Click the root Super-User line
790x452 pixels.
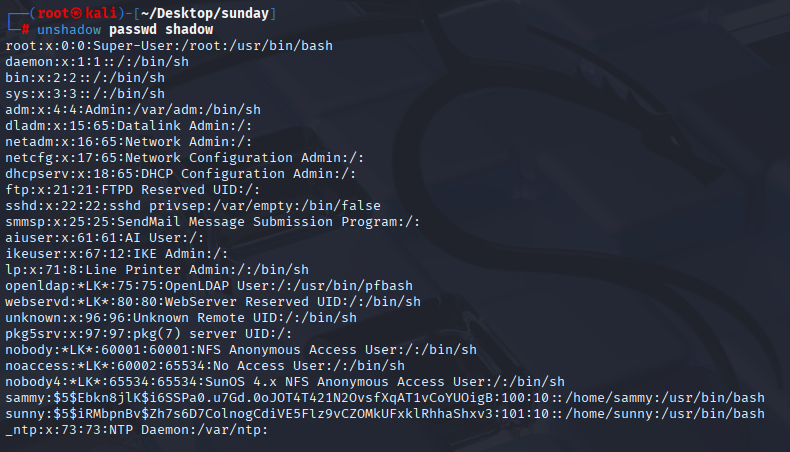point(169,46)
